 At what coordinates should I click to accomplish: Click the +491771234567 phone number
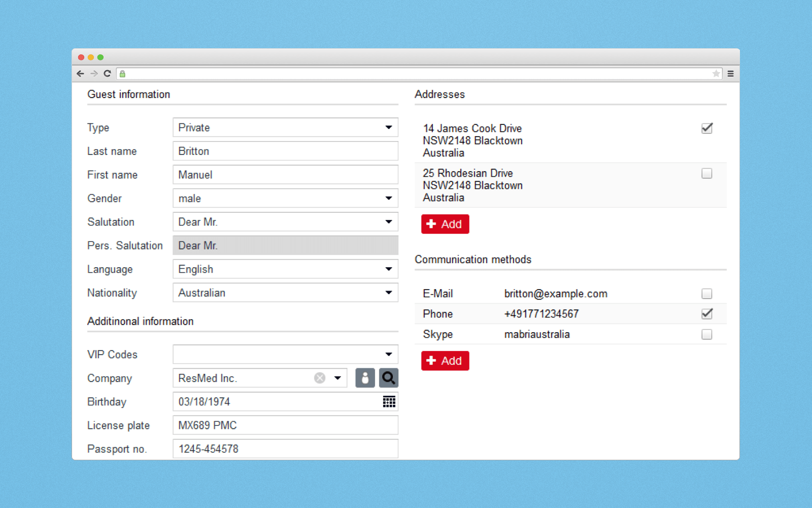542,314
